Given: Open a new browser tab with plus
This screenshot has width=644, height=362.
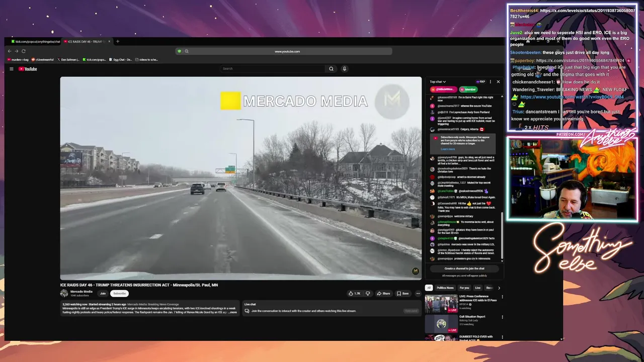Looking at the screenshot, I should pyautogui.click(x=117, y=41).
